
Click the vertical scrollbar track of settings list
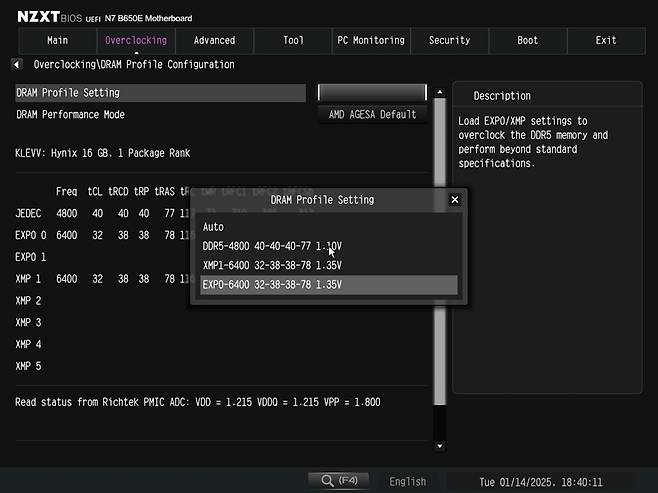[x=439, y=300]
